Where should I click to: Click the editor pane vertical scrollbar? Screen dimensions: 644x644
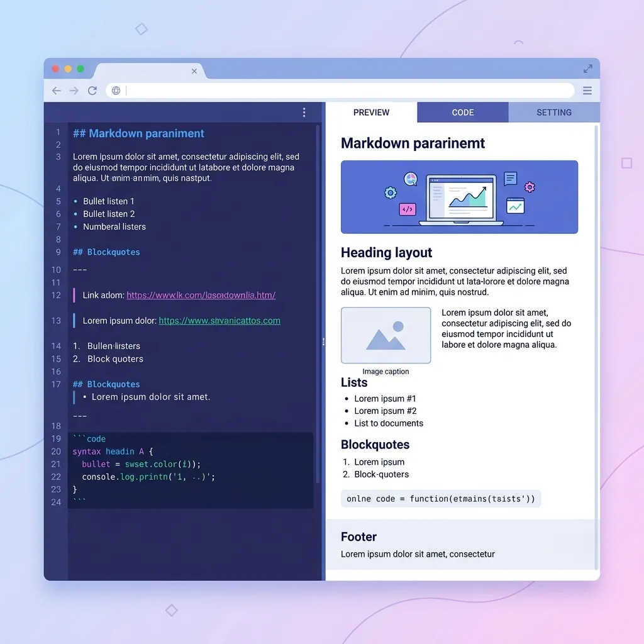[318, 304]
